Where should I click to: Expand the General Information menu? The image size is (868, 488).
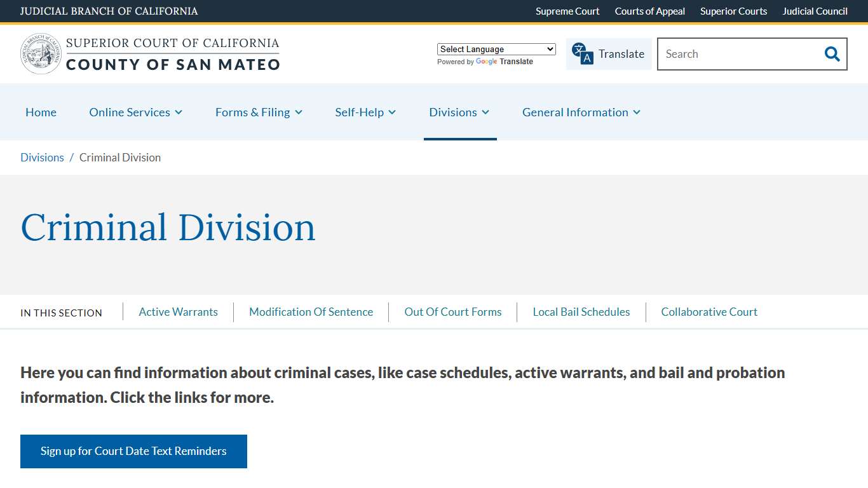point(580,112)
